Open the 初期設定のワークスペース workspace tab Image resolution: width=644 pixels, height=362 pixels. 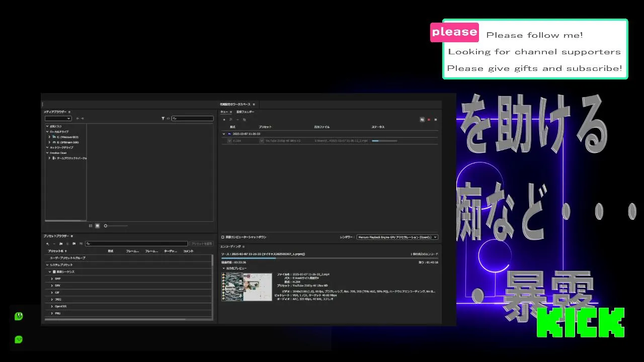[234, 104]
